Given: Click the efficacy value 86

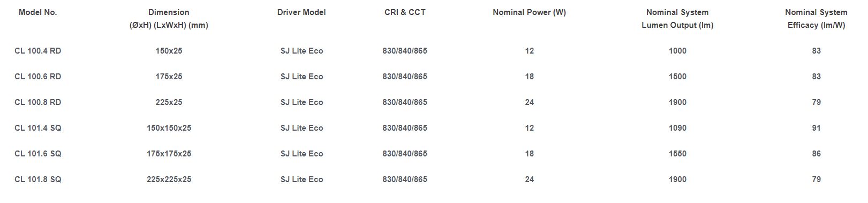Looking at the screenshot, I should (816, 154).
